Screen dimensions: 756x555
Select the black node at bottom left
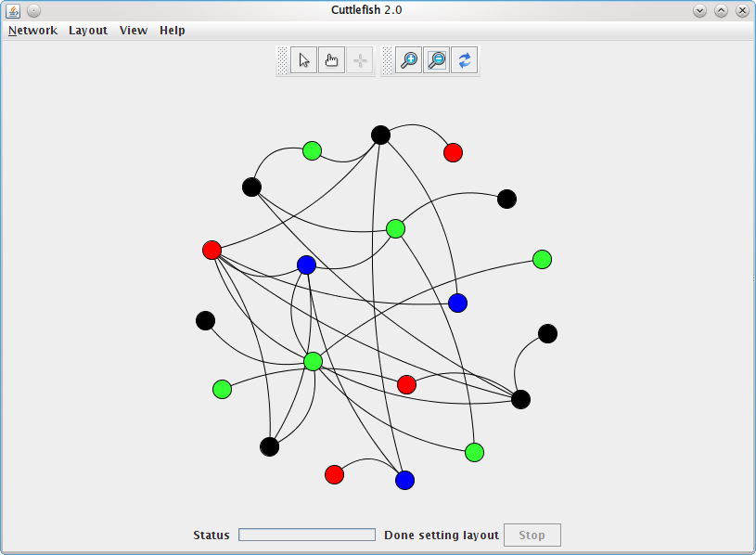tap(270, 446)
